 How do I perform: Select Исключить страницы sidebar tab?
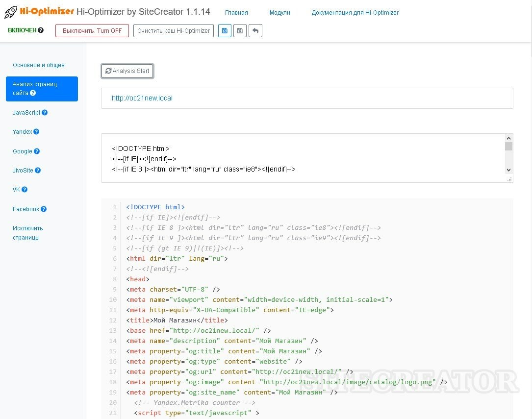(x=28, y=233)
